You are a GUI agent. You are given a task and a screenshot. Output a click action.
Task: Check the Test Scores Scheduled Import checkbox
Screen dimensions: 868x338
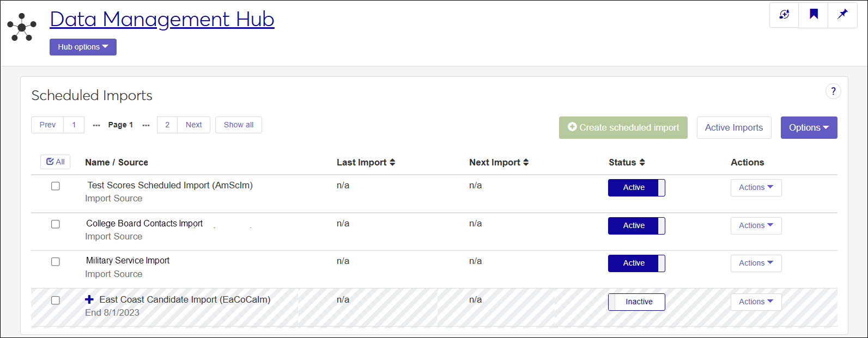point(56,186)
